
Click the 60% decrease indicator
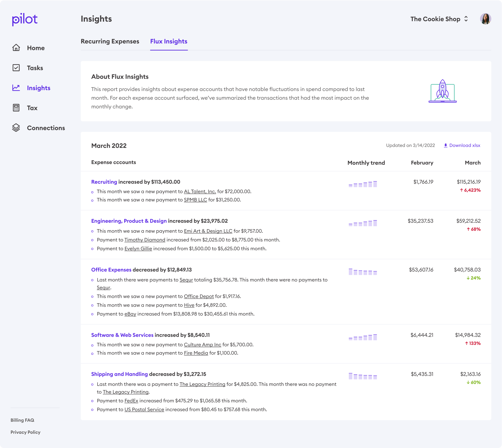(473, 383)
